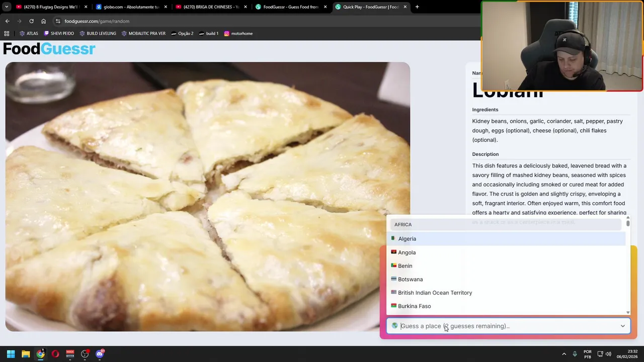Screen dimensions: 644x362
Task: Click the country list scrollbar up arrow
Action: coord(628,218)
